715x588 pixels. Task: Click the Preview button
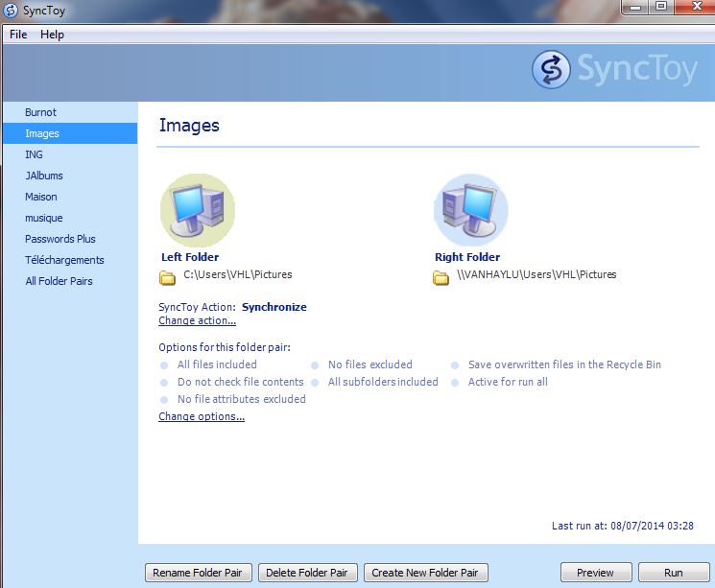[596, 573]
